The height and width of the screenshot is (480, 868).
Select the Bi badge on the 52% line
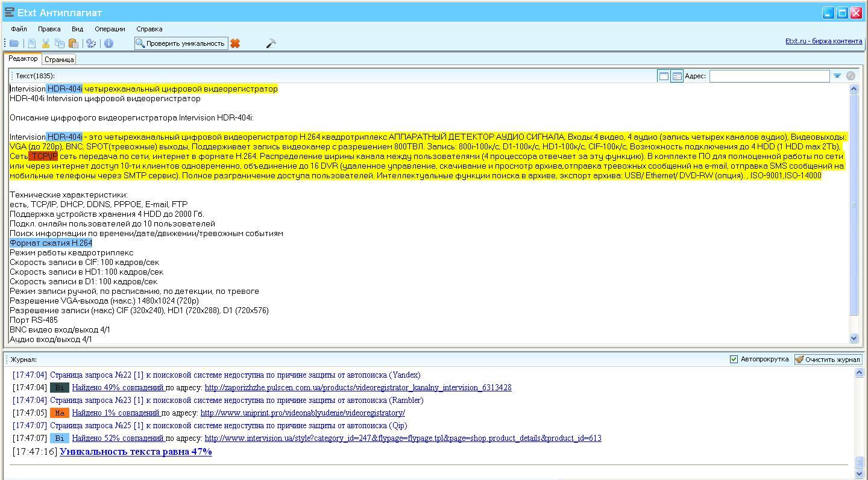point(60,438)
